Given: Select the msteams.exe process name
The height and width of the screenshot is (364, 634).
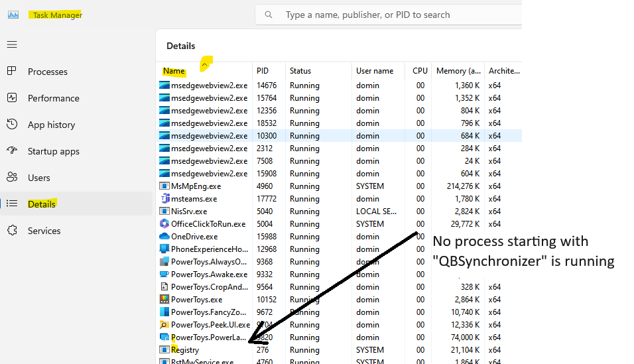Looking at the screenshot, I should pos(194,199).
